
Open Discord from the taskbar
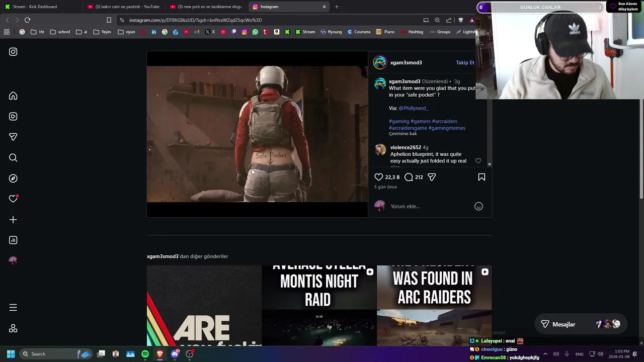[x=175, y=354]
